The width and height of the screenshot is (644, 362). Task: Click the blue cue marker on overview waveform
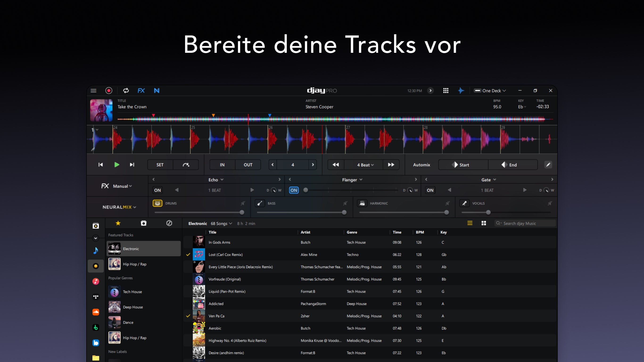coord(270,115)
